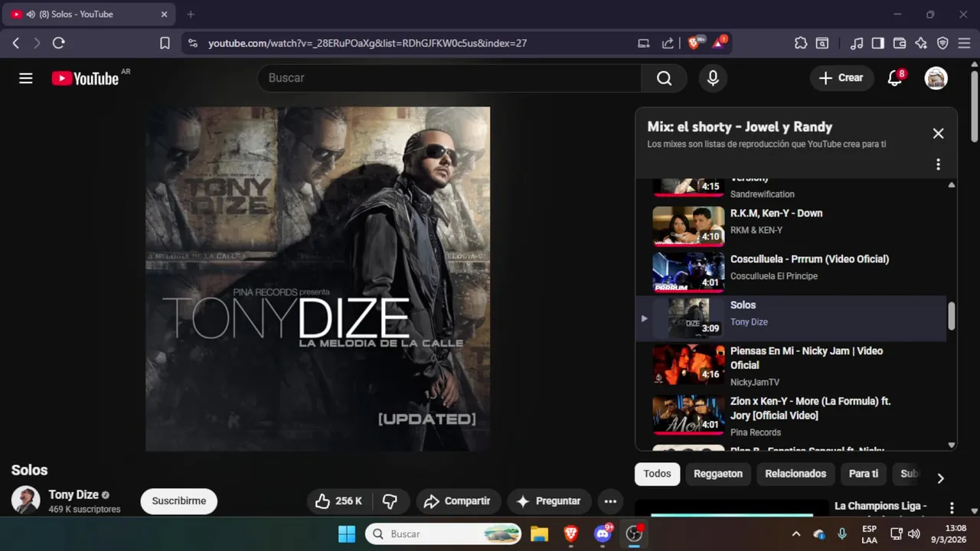Screen dimensions: 980x551
Task: Go back in the browser
Action: (15, 44)
